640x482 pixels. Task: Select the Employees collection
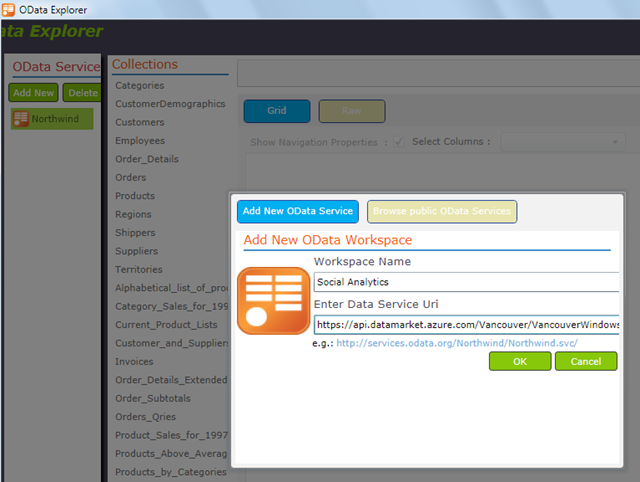(140, 140)
